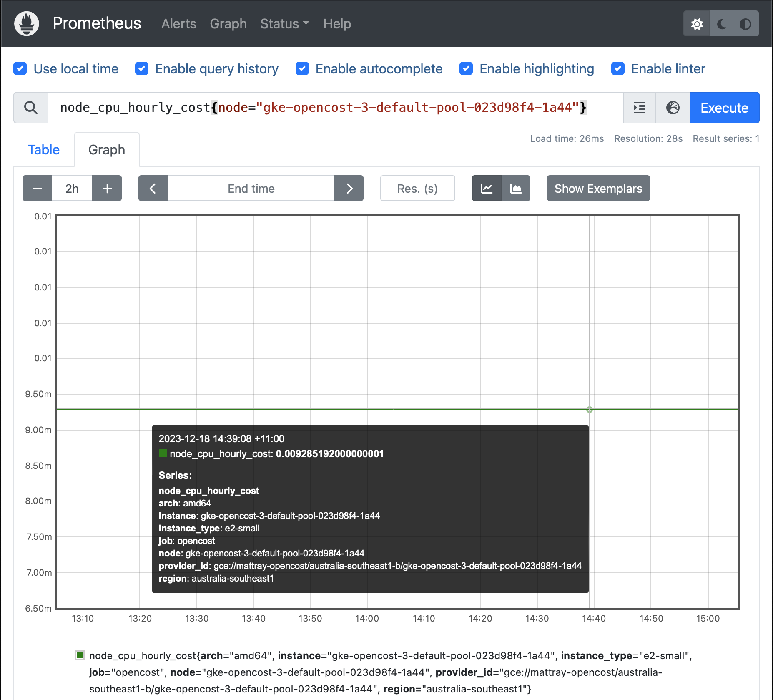Click the format expression icon

pos(639,108)
